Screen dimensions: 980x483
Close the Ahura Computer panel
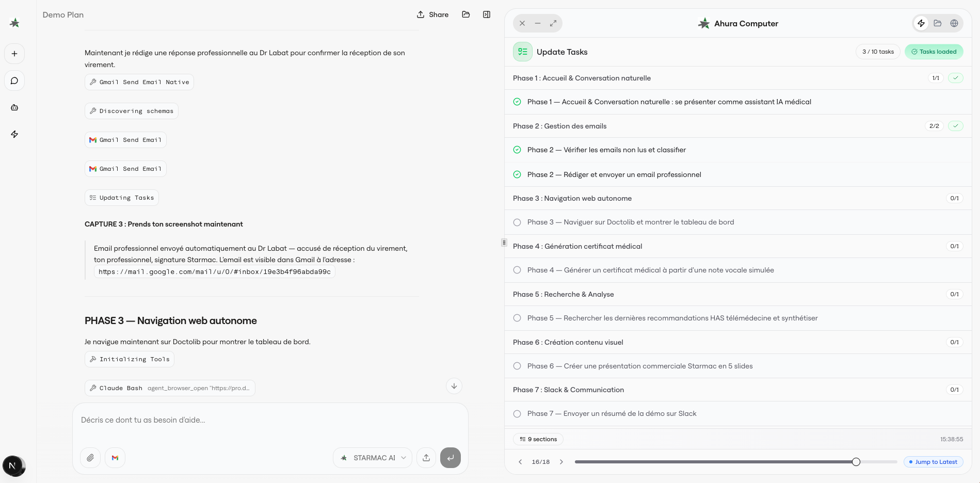click(x=522, y=23)
